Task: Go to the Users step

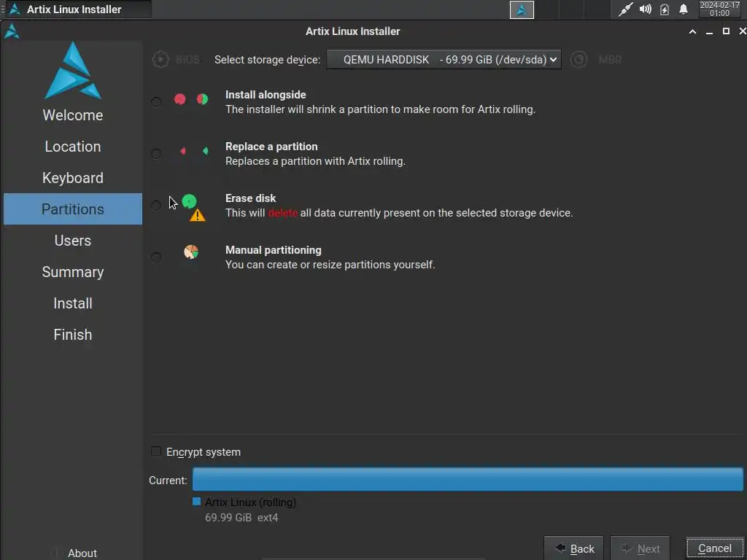Action: [73, 241]
